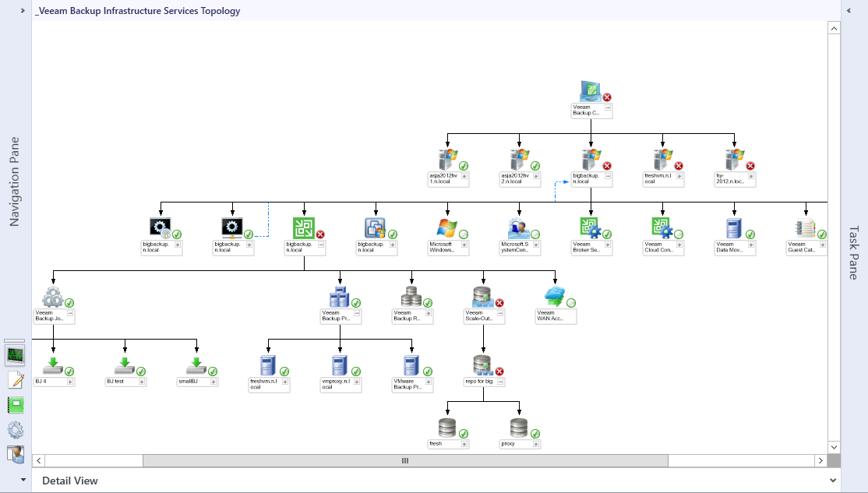The height and width of the screenshot is (493, 868).
Task: Select the Veeam Cloud Con... icon
Action: (x=662, y=228)
